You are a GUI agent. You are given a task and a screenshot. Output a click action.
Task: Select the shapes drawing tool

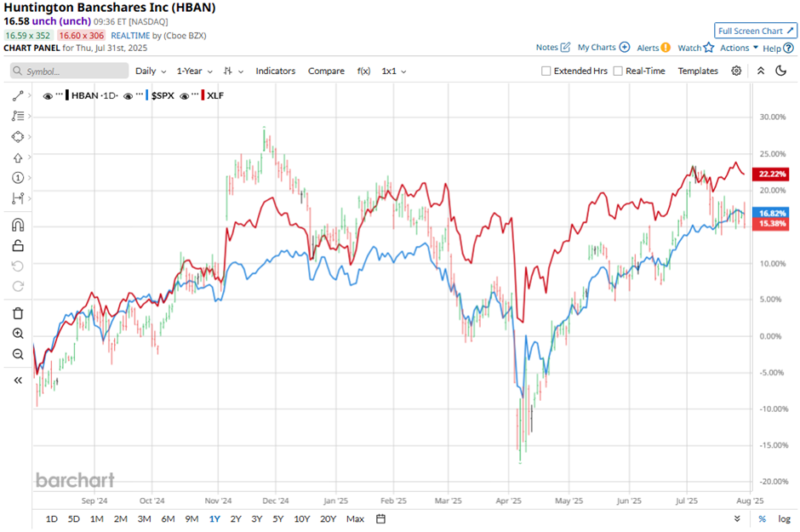18,137
